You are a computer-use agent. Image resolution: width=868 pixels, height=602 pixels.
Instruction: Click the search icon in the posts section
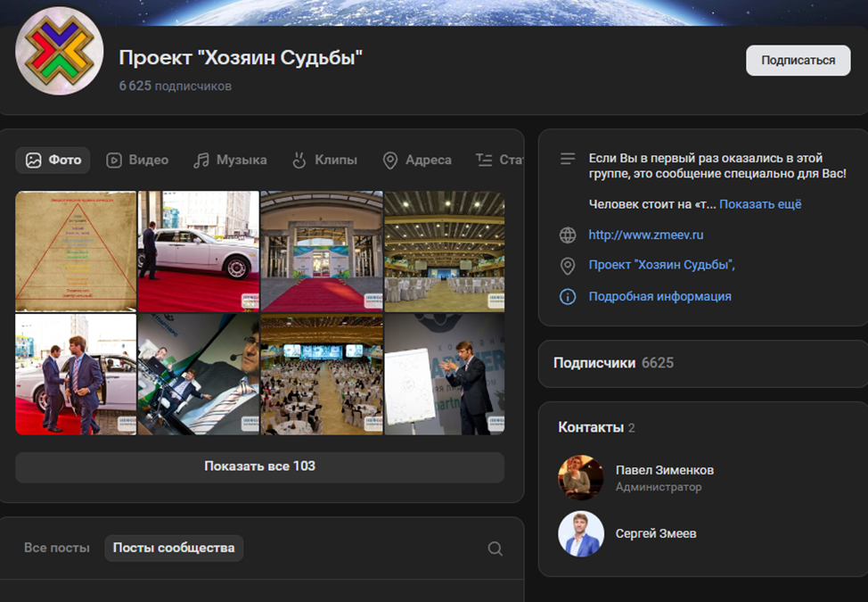(x=495, y=548)
